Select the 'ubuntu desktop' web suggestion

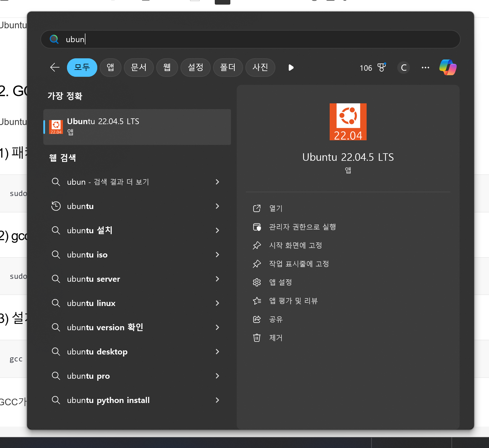point(137,352)
